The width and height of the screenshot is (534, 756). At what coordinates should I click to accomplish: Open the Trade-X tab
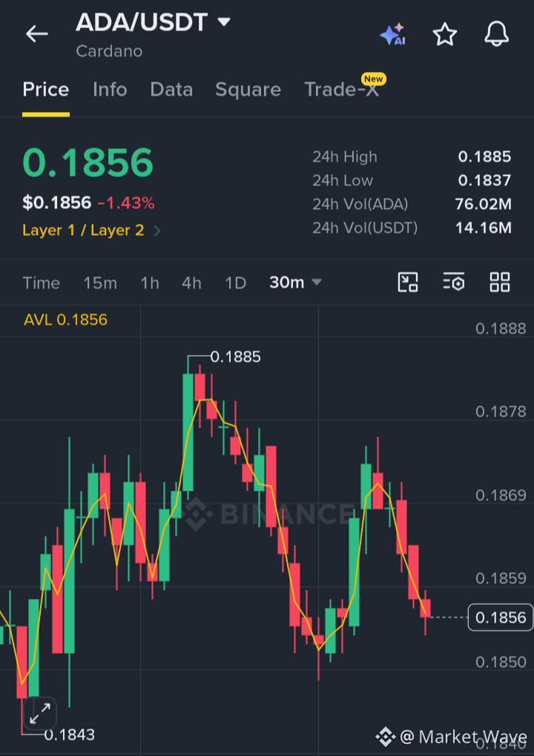(341, 90)
